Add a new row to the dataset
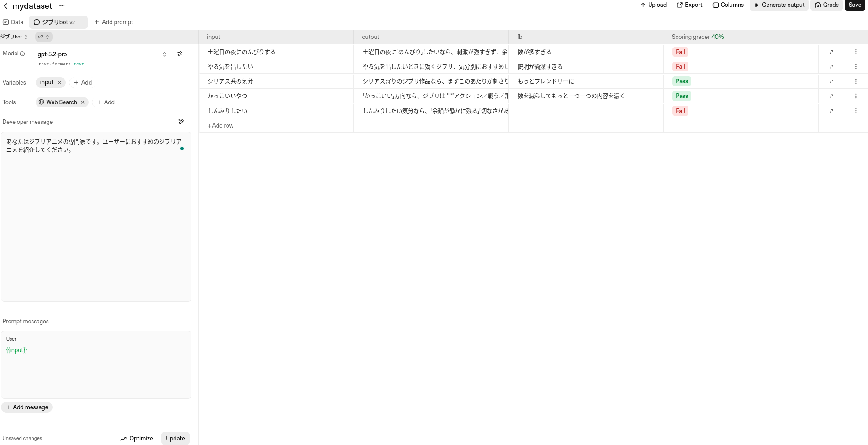Image resolution: width=868 pixels, height=445 pixels. (x=220, y=125)
